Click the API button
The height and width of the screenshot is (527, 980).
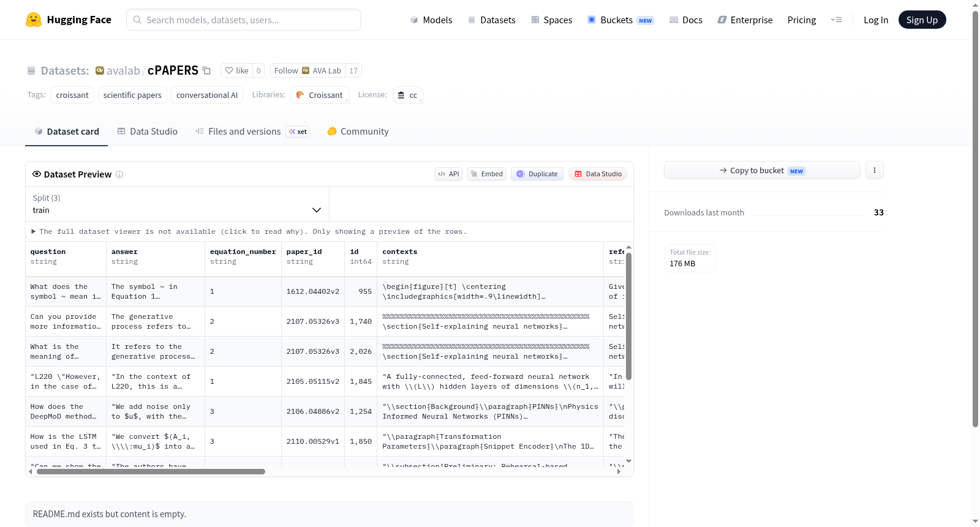pos(448,174)
